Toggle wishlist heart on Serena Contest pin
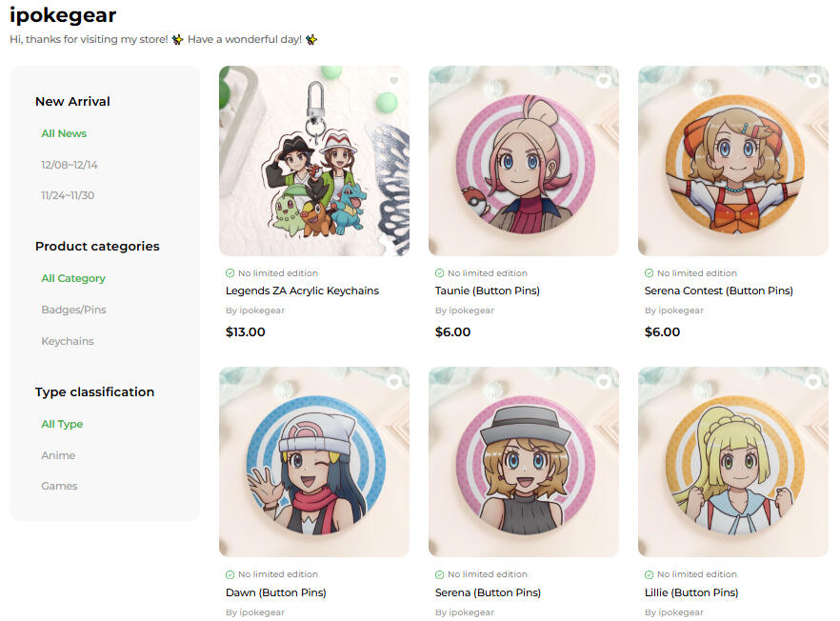 [x=812, y=81]
